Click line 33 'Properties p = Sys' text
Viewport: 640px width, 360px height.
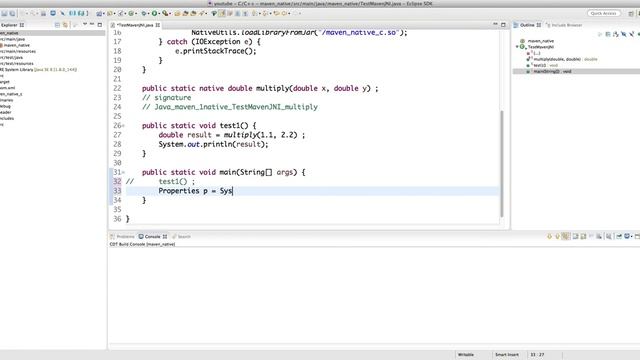196,191
